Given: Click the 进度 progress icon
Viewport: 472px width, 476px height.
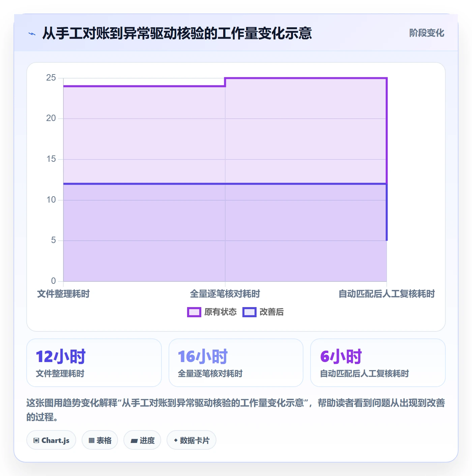Looking at the screenshot, I should 134,441.
